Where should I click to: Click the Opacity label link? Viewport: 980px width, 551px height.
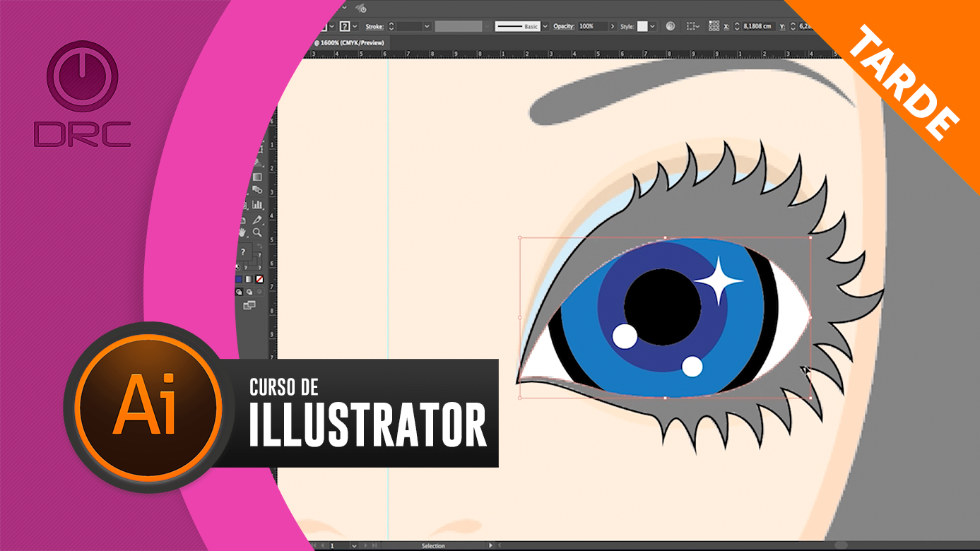564,26
